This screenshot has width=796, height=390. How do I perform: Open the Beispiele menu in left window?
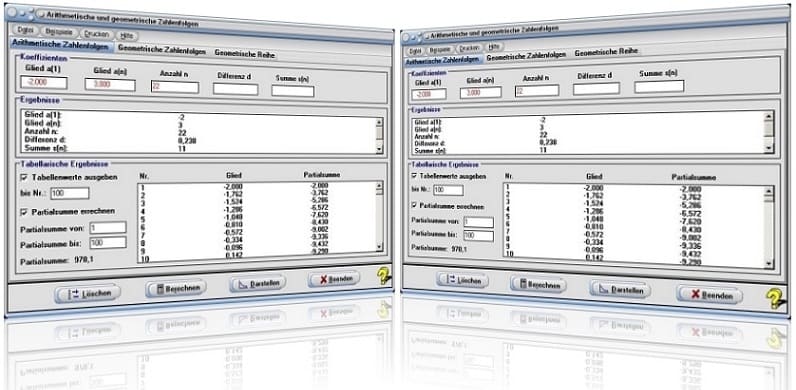62,32
